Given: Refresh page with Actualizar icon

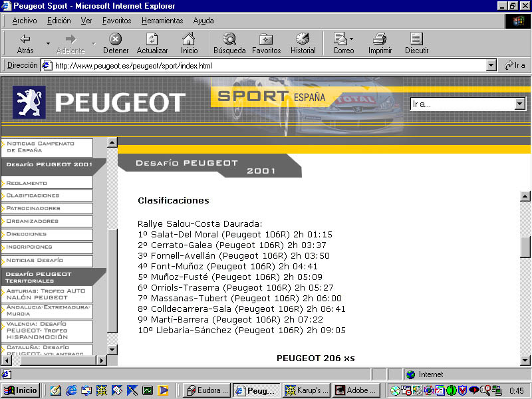Looking at the screenshot, I should click(x=152, y=44).
